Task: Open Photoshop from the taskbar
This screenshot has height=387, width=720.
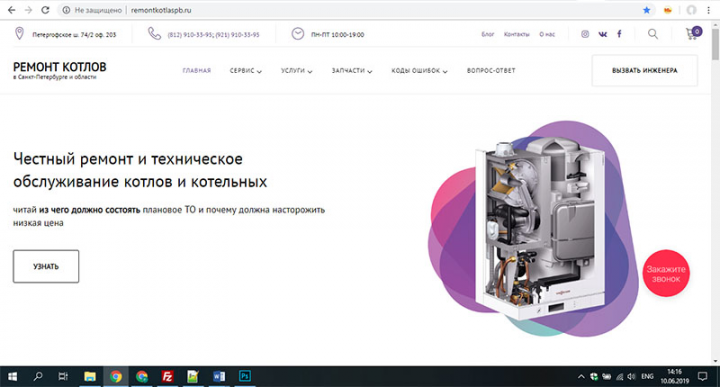Action: point(245,376)
